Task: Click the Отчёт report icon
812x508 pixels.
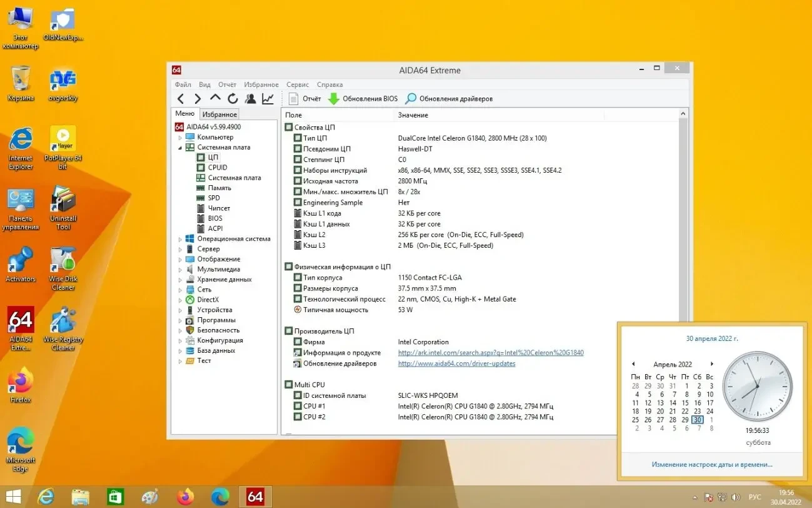Action: pyautogui.click(x=294, y=98)
